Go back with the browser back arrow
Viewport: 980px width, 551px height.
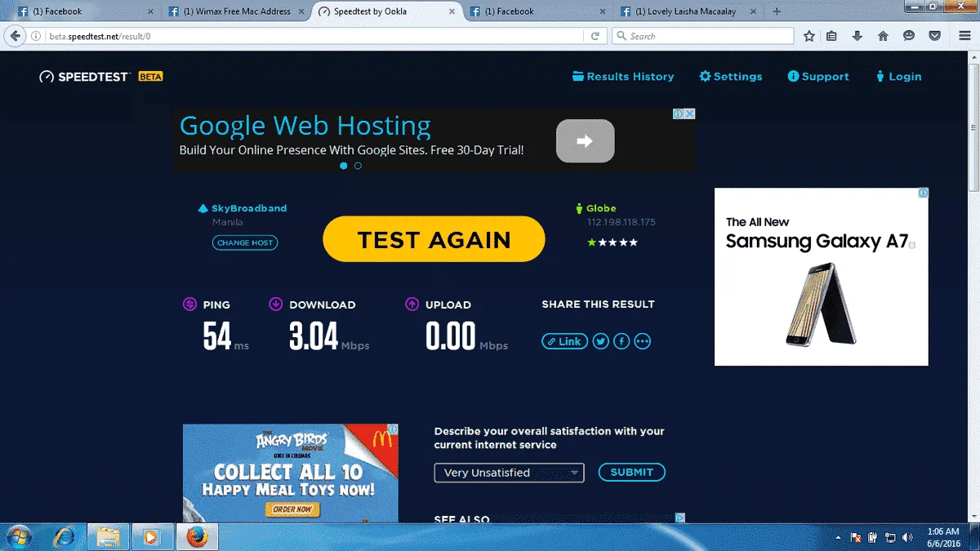coord(14,36)
